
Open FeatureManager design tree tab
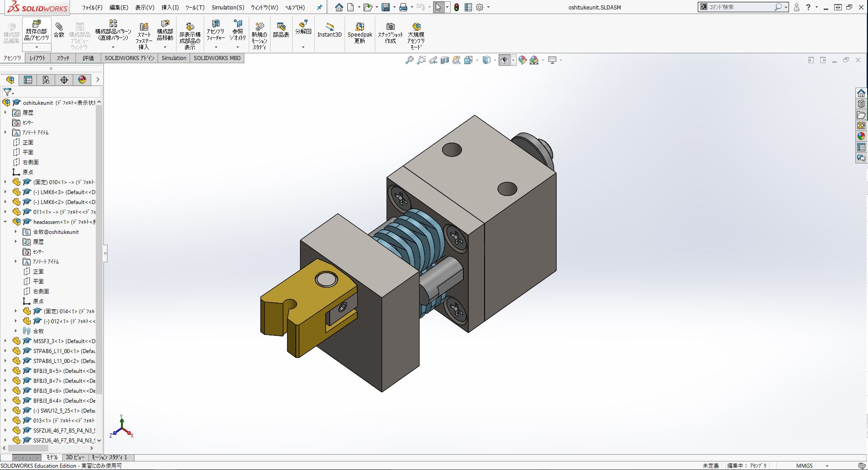click(10, 80)
